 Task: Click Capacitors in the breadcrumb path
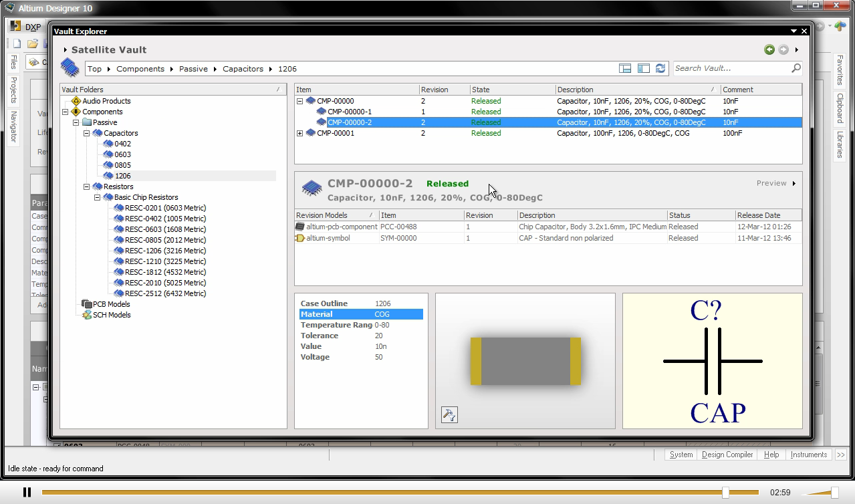pos(243,69)
